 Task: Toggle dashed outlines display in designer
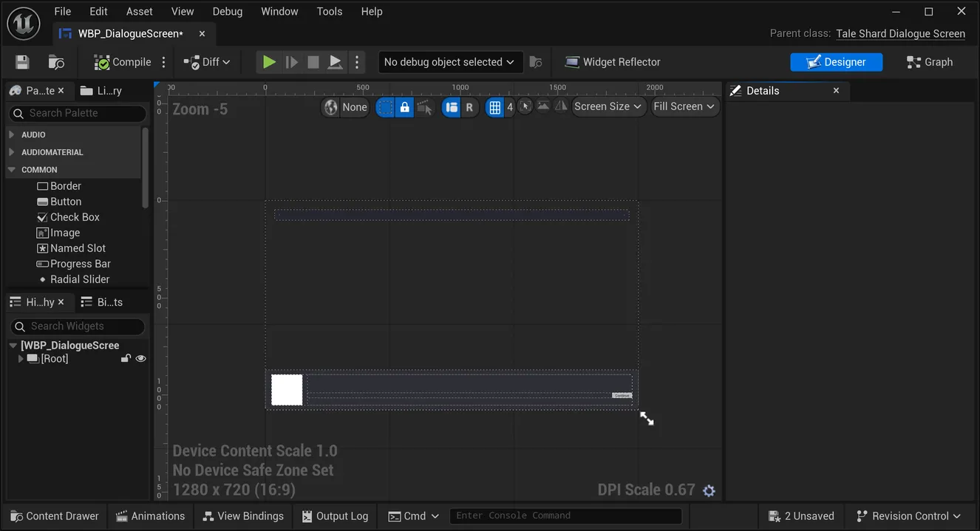pyautogui.click(x=385, y=107)
